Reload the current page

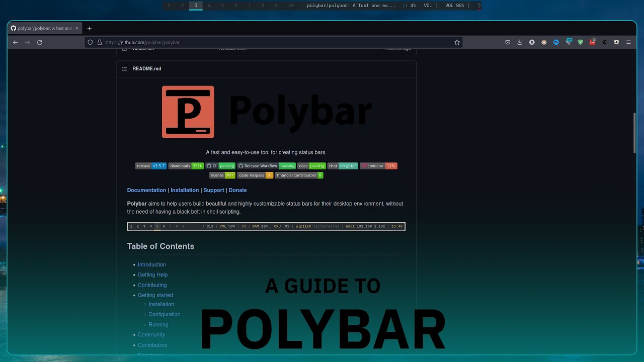[x=39, y=42]
